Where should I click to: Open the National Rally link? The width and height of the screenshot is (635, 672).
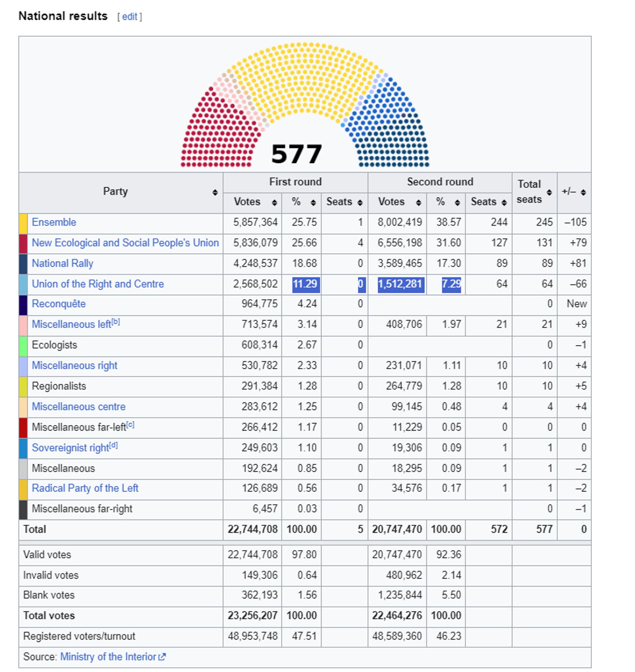[62, 263]
